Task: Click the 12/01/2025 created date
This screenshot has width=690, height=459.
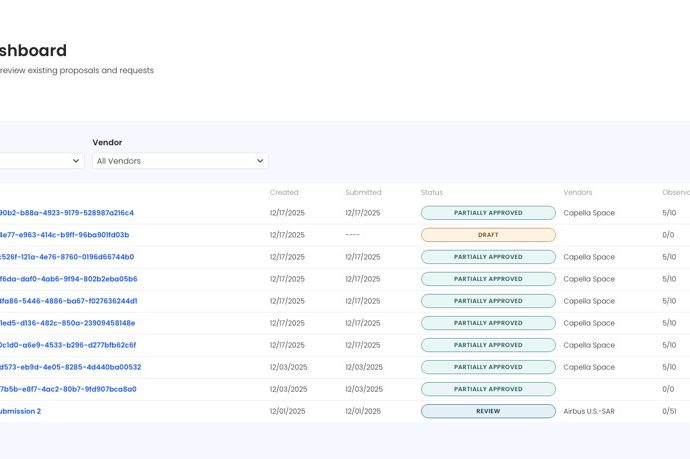Action: pyautogui.click(x=287, y=411)
